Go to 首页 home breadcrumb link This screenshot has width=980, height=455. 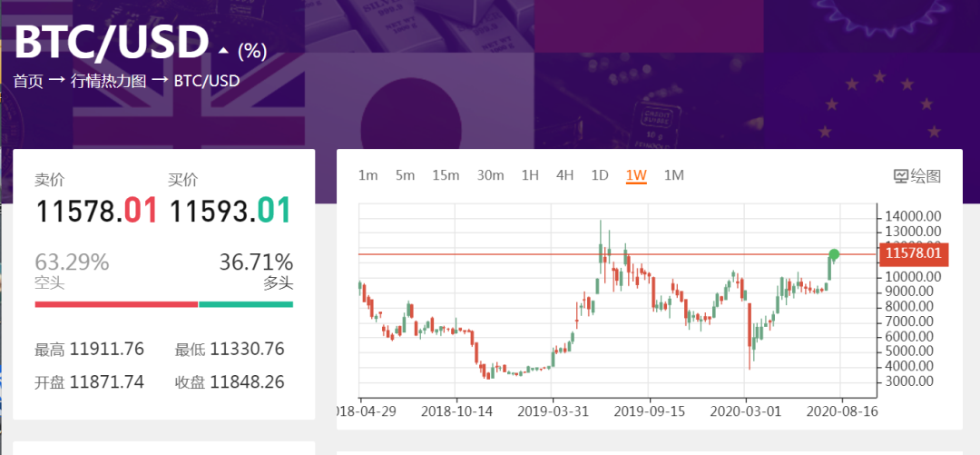pyautogui.click(x=28, y=81)
